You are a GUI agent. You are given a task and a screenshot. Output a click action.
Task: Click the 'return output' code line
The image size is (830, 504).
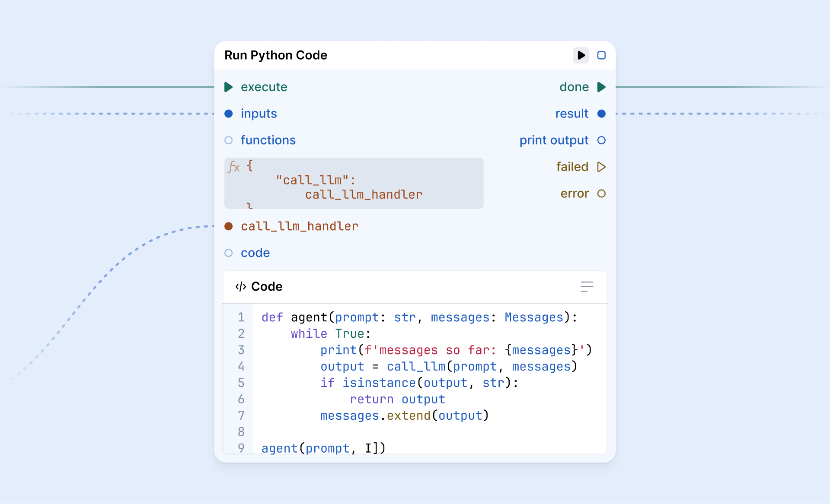tap(398, 399)
